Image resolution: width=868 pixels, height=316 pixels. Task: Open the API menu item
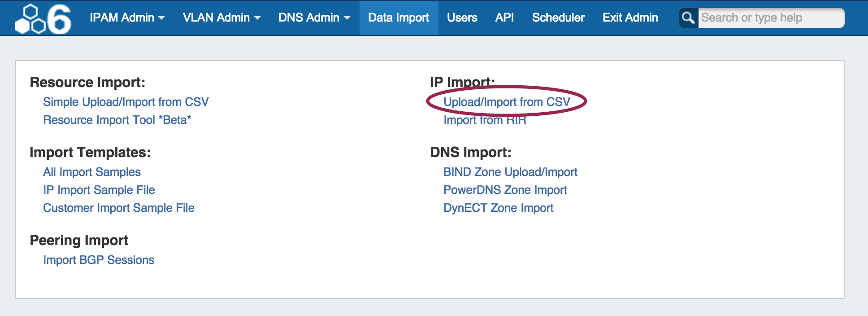click(x=504, y=18)
